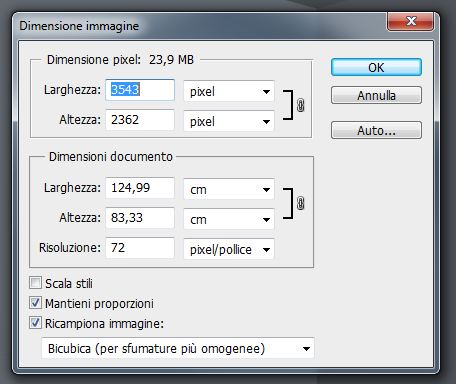Viewport: 456px width, 384px height.
Task: Click the document width field showing 124,99
Action: (140, 188)
